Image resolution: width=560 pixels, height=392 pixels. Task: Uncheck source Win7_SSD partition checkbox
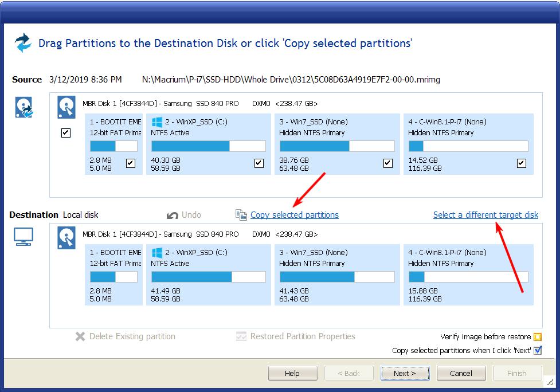click(388, 163)
